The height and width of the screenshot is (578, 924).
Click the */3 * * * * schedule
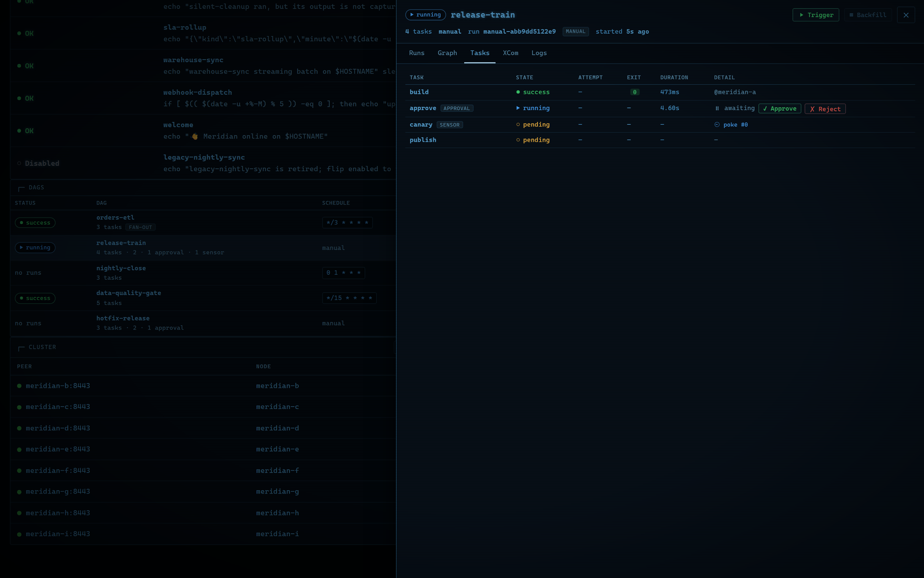(x=347, y=223)
